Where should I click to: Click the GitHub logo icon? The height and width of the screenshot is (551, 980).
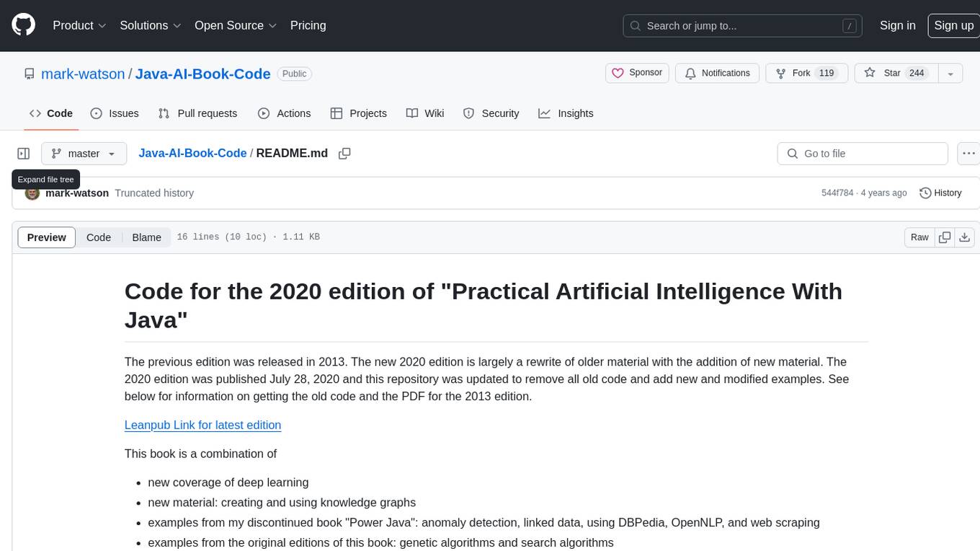point(23,25)
